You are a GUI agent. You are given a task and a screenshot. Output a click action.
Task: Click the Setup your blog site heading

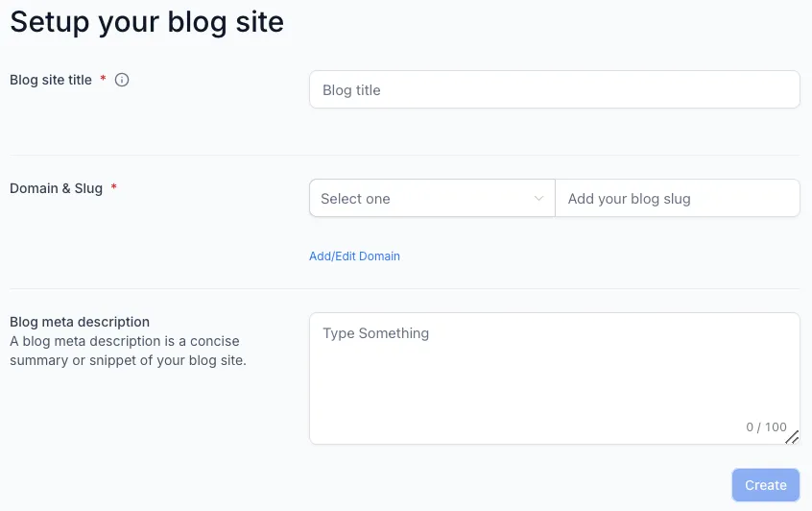pos(147,22)
